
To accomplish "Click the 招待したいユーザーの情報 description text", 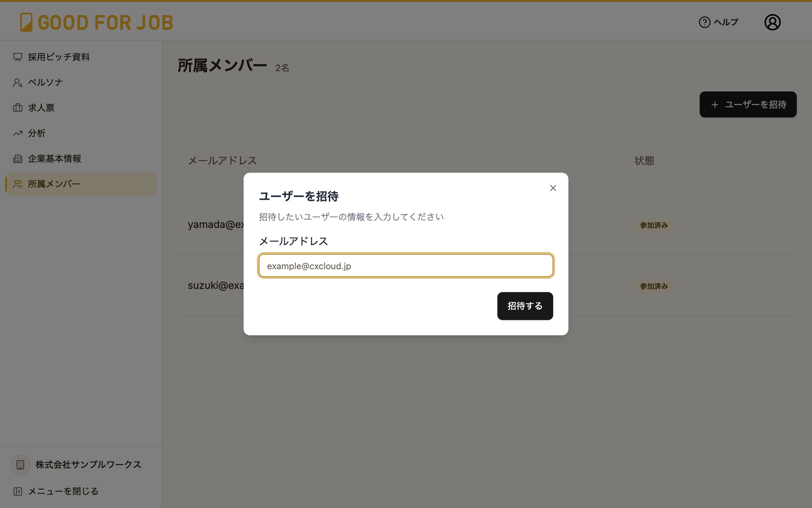I will 351,217.
